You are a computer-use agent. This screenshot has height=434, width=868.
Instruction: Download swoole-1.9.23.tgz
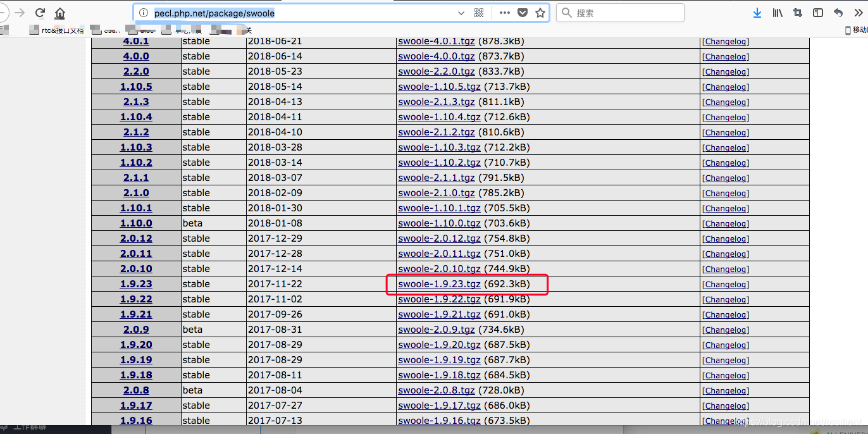click(439, 284)
